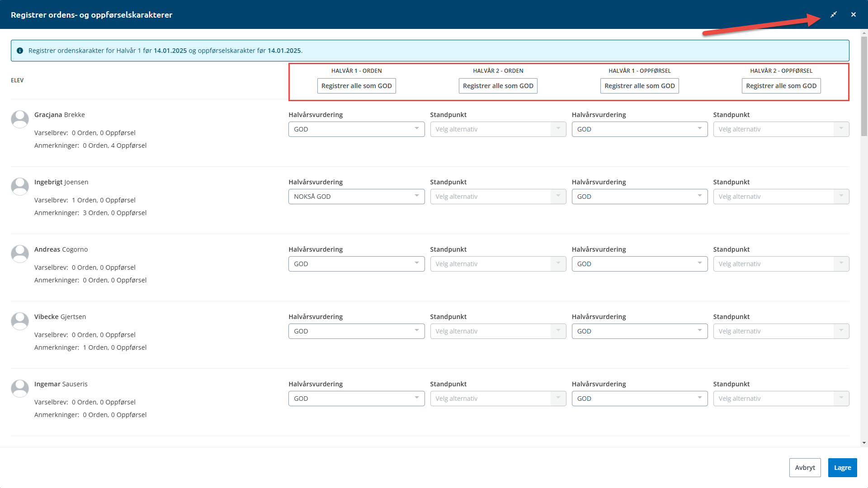Click Andreas Cogorno's avatar icon
This screenshot has height=488, width=868.
click(20, 254)
